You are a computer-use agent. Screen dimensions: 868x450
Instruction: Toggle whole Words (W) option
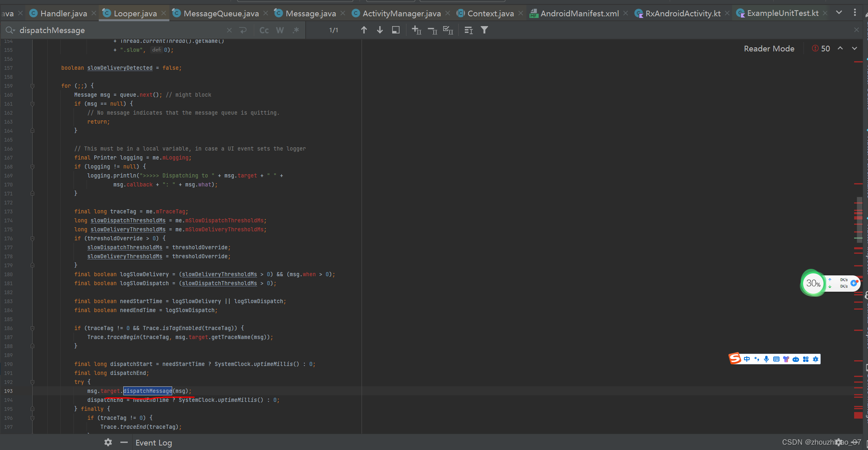[x=280, y=30]
